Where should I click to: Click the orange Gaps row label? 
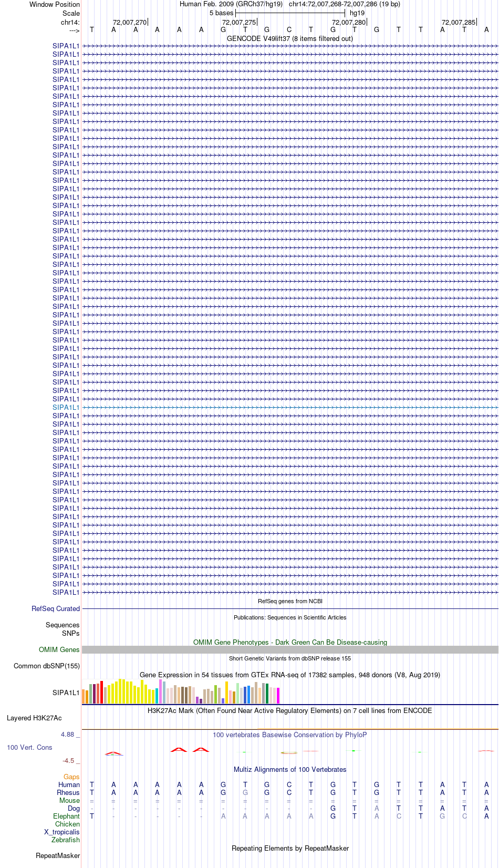[x=71, y=777]
